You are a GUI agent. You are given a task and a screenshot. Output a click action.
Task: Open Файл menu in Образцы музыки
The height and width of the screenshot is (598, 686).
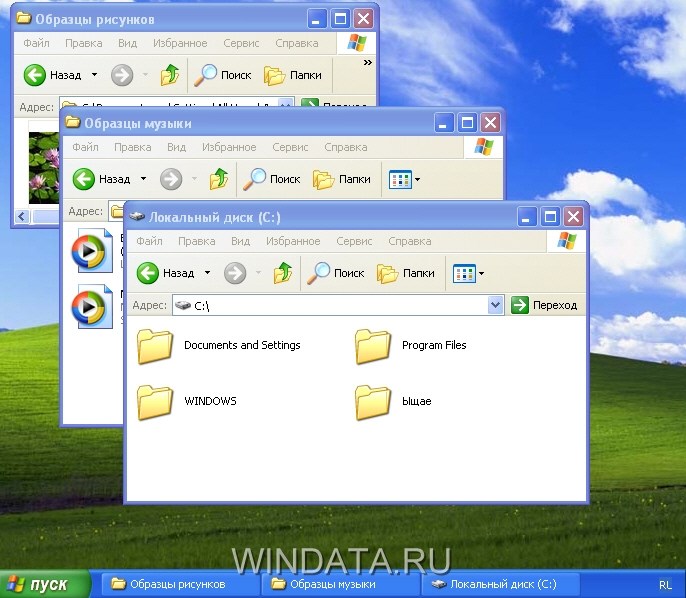point(85,147)
